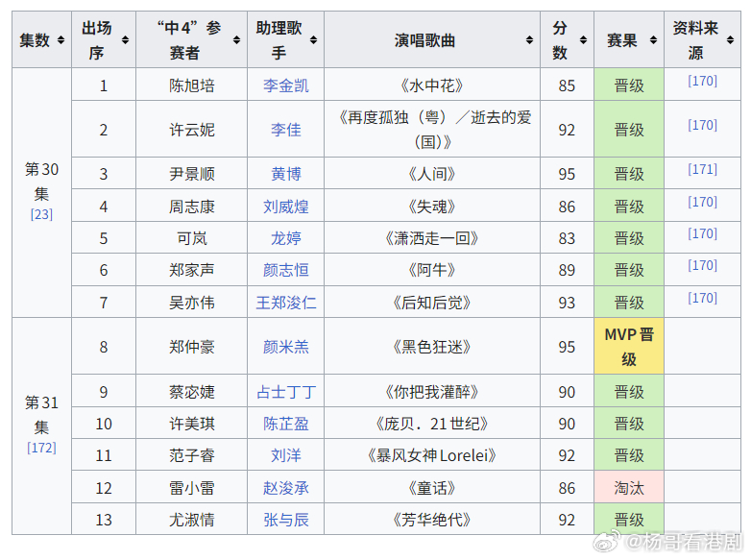Select contestant name 尤淑情
751x560 pixels.
[191, 520]
